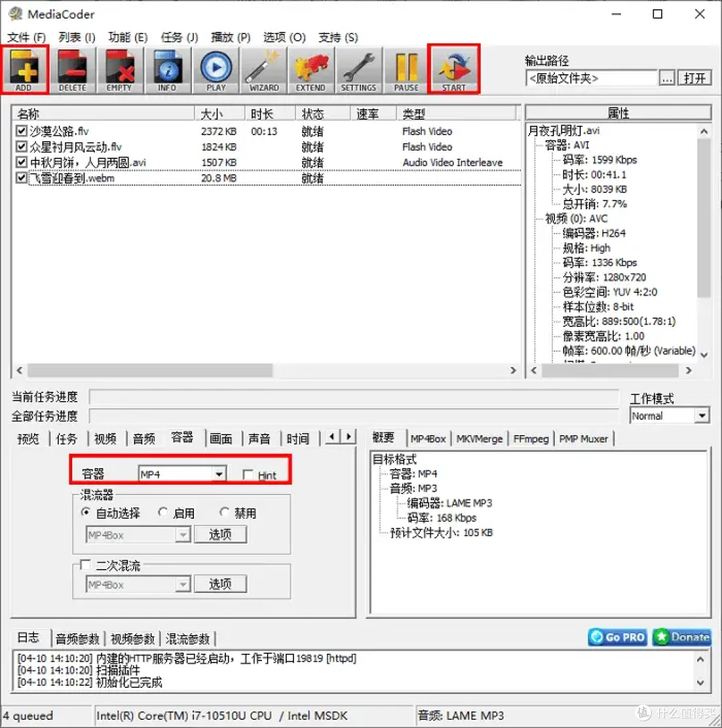This screenshot has width=722, height=728.
Task: Select the 分辨率: 1280x720 tree item
Action: (x=604, y=277)
